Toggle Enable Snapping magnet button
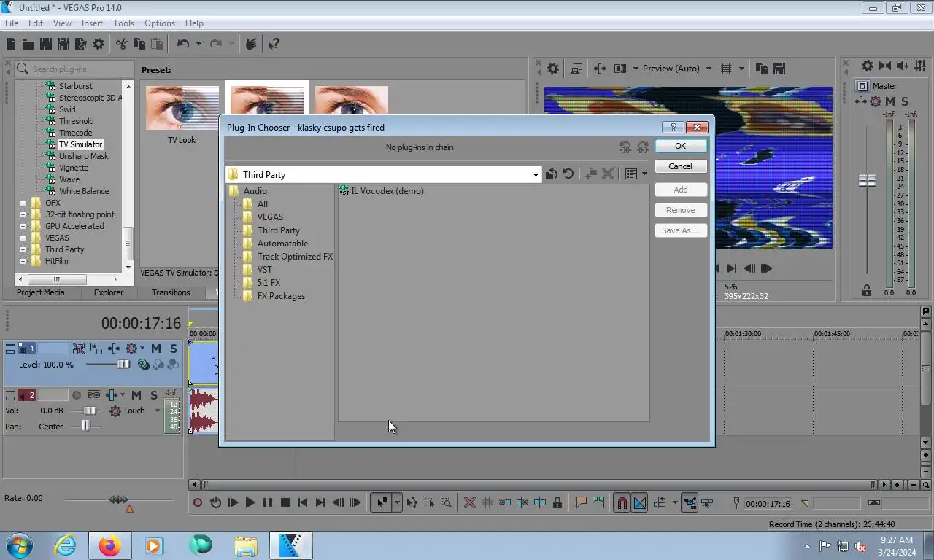The image size is (934, 560). 622,502
